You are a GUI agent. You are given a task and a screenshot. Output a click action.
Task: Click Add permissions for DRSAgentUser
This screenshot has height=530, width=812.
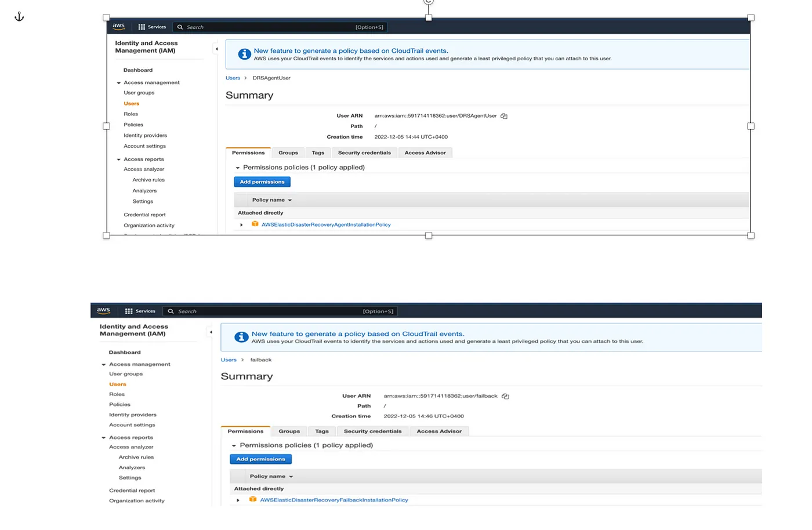[262, 181]
